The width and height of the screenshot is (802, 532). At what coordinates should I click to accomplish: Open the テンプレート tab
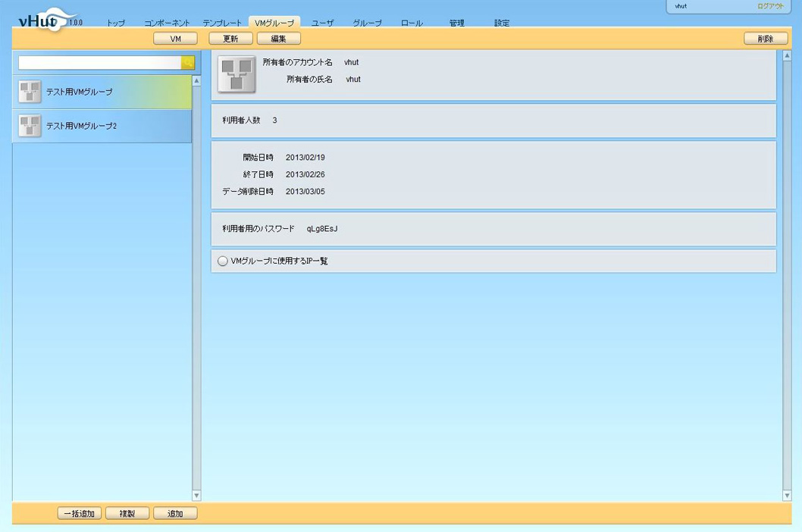point(222,23)
